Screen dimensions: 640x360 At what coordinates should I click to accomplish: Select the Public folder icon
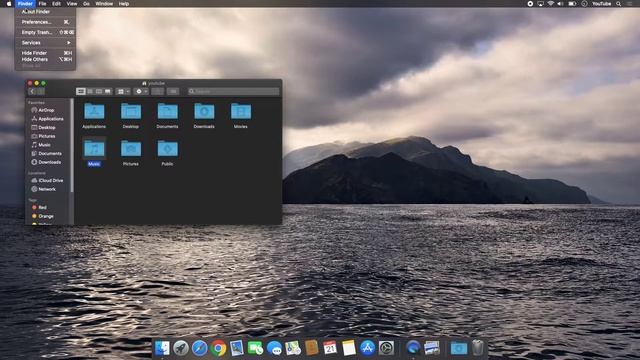click(167, 149)
